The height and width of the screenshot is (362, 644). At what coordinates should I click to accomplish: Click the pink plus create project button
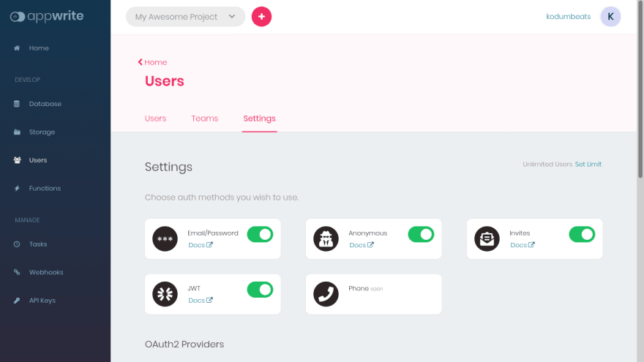[262, 17]
